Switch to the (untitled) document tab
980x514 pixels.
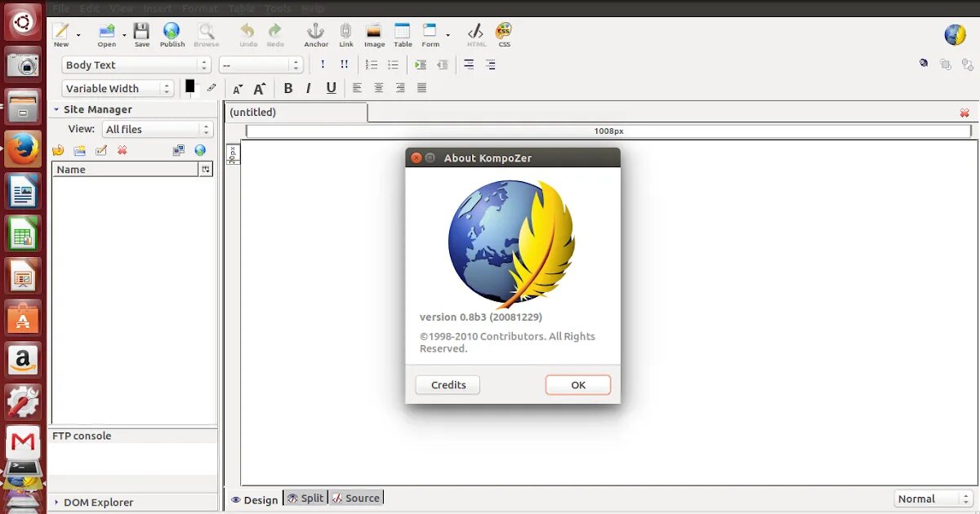296,113
